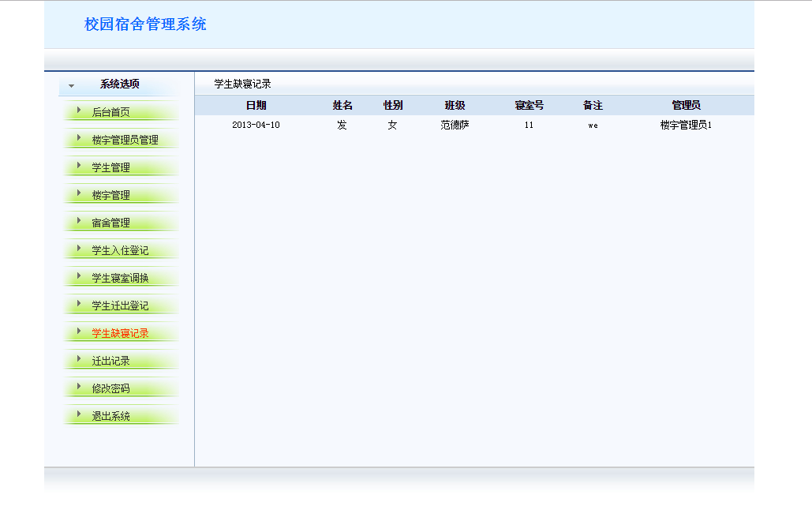Image resolution: width=812 pixels, height=506 pixels.
Task: Click the 备注 column header
Action: tap(593, 105)
